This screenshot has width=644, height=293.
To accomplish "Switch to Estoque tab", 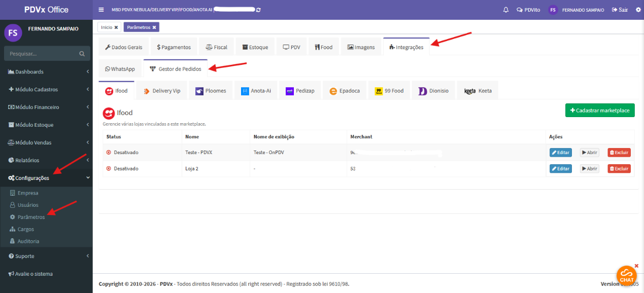I will click(255, 47).
